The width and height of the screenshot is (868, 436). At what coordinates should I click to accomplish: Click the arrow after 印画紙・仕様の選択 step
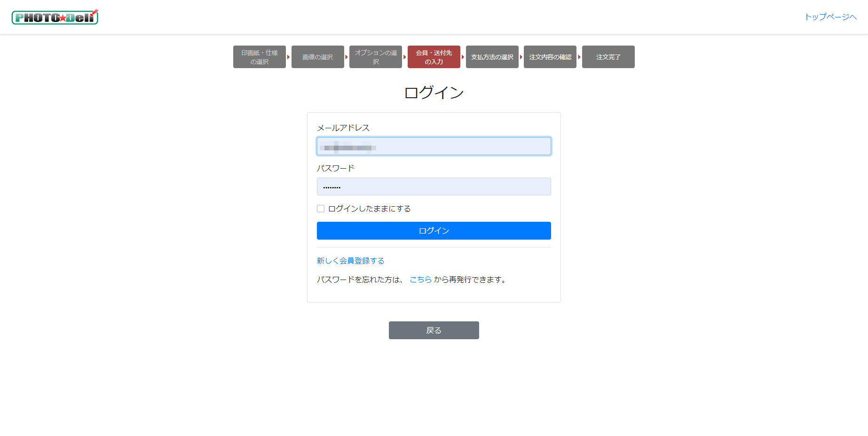[x=288, y=57]
